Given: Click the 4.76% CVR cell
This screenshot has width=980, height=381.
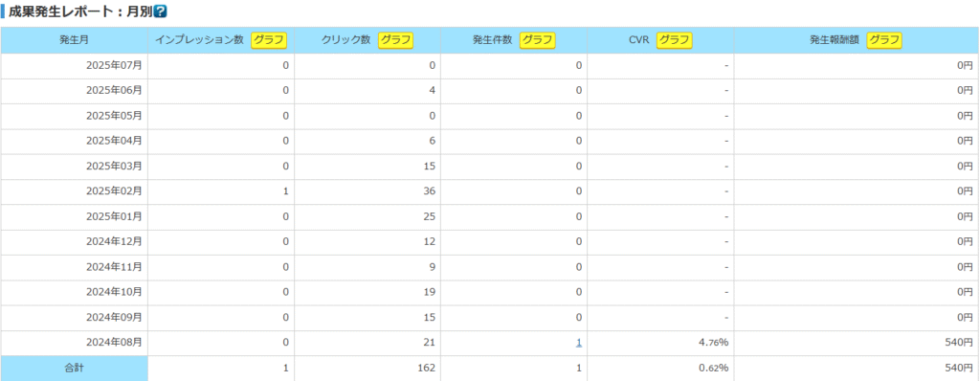Looking at the screenshot, I should 660,342.
